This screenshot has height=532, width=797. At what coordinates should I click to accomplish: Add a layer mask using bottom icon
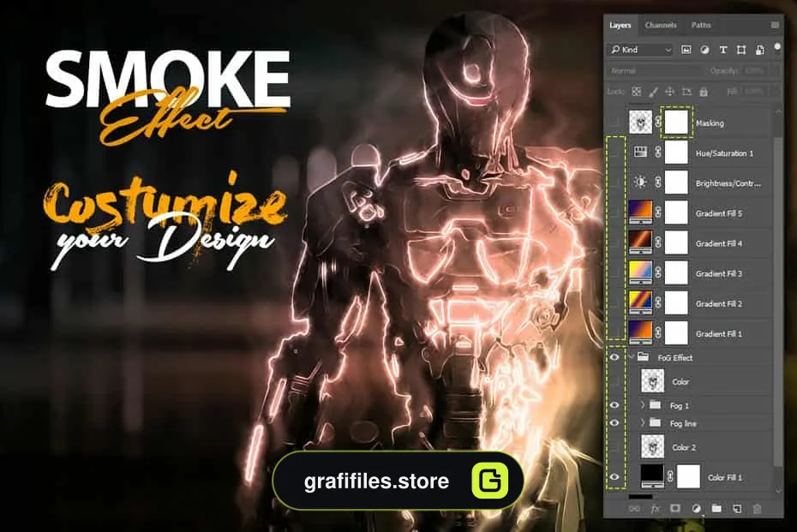point(675,509)
